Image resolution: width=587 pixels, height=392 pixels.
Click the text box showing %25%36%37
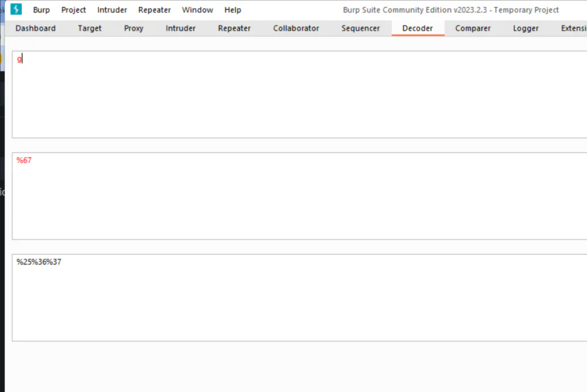coord(298,297)
